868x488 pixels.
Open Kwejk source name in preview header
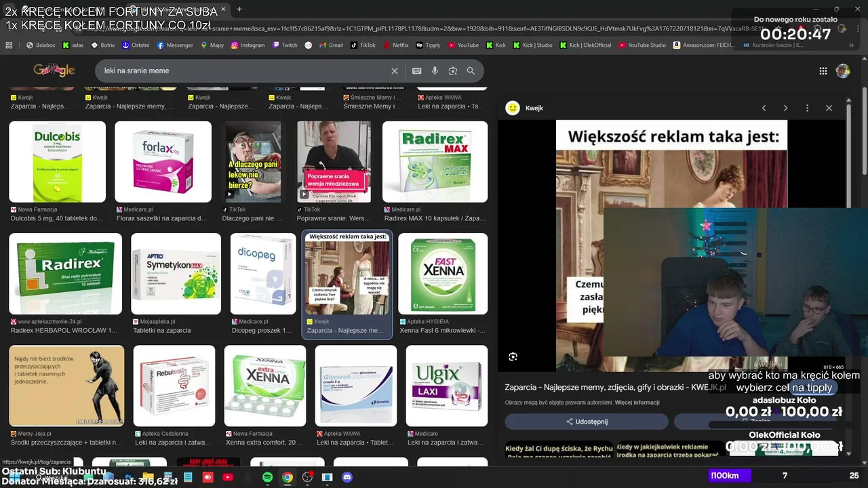point(534,108)
